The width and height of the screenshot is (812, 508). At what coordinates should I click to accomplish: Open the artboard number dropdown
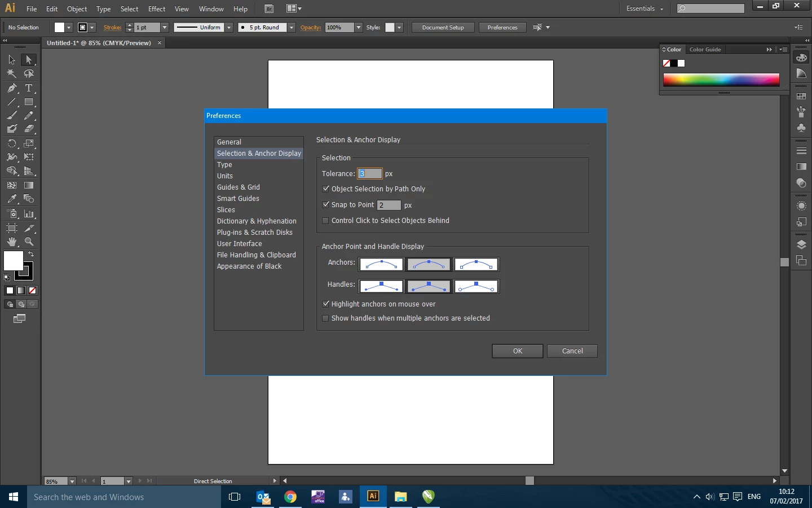[129, 481]
